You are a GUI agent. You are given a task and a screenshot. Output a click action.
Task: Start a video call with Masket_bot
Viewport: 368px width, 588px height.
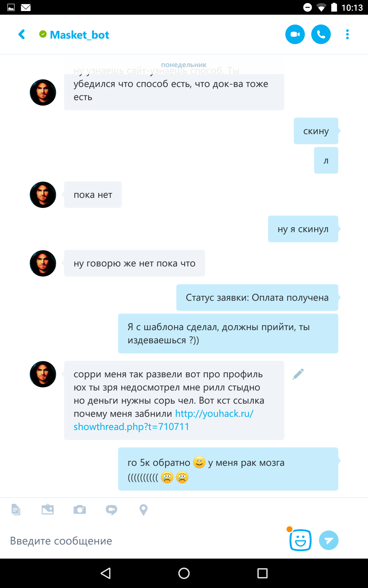coord(295,34)
